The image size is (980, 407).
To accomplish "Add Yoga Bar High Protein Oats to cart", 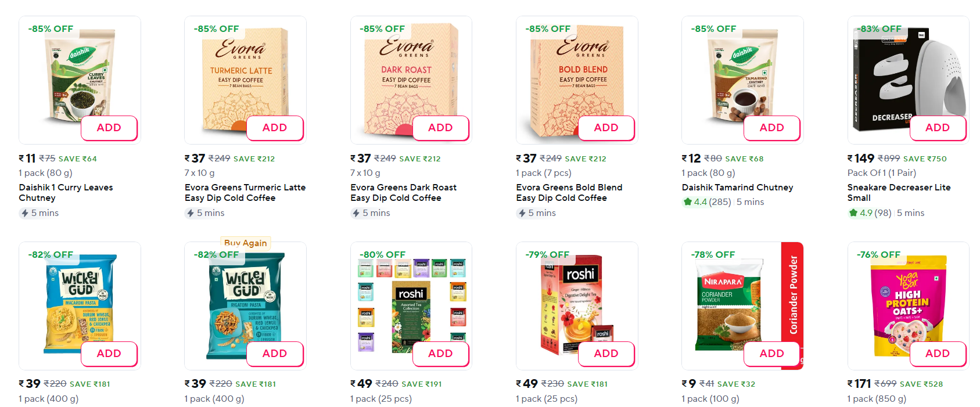I will point(937,354).
